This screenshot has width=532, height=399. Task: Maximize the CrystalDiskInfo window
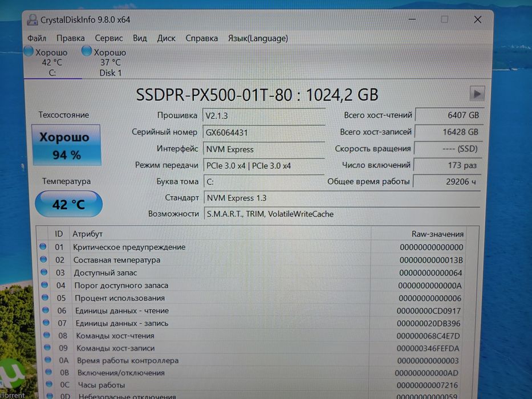(x=444, y=20)
